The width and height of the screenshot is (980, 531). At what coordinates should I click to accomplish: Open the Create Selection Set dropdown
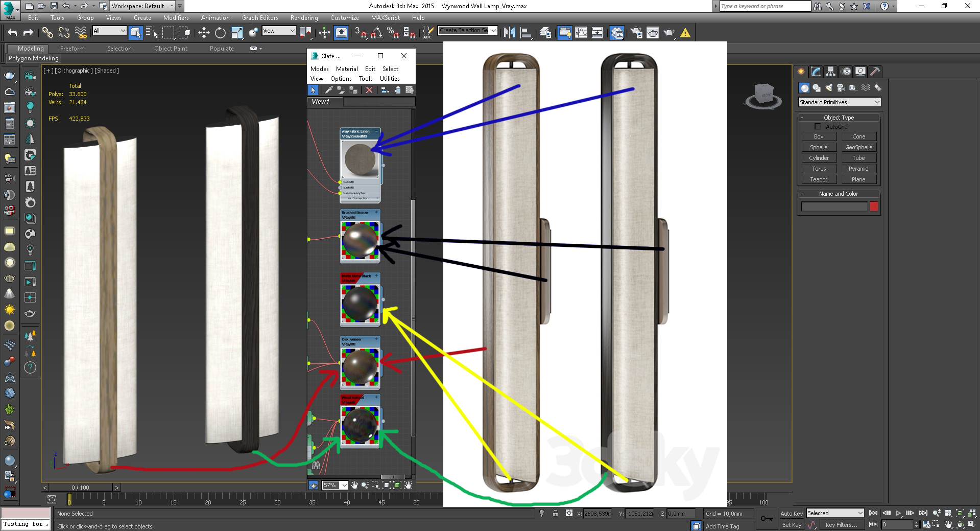click(x=468, y=31)
